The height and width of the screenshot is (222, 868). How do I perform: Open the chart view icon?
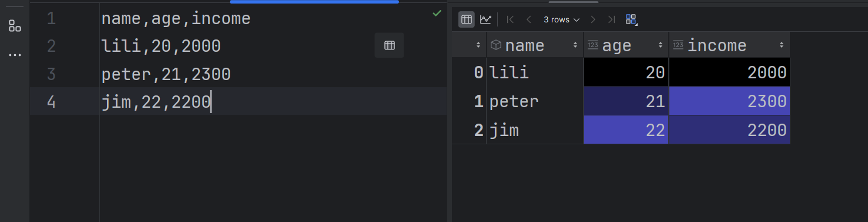pyautogui.click(x=485, y=19)
